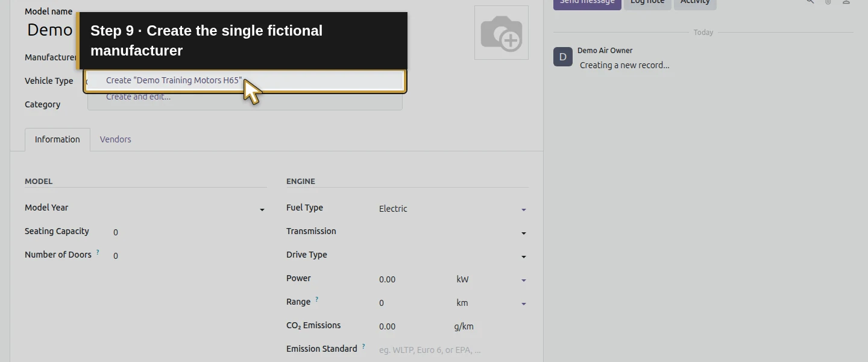Click the MODEL section heading
The image size is (868, 362).
click(39, 181)
